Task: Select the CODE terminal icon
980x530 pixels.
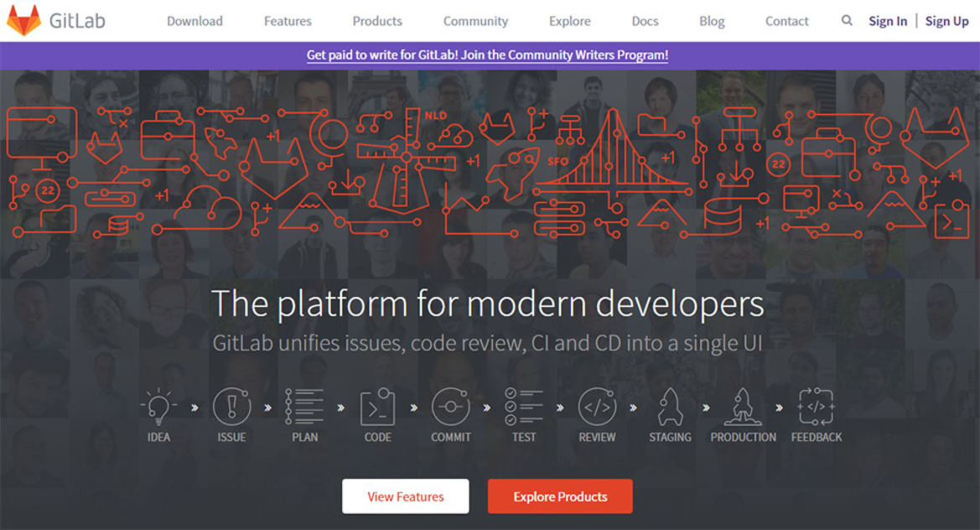Action: tap(377, 407)
